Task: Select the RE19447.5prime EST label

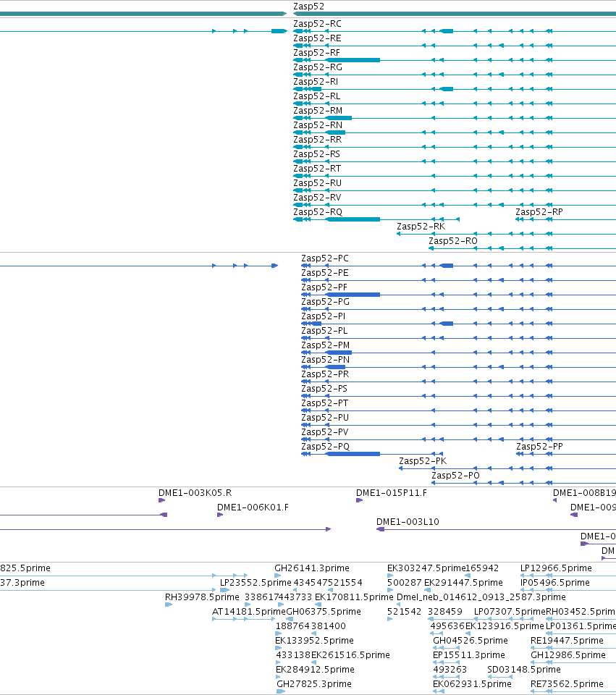Action: tap(567, 641)
